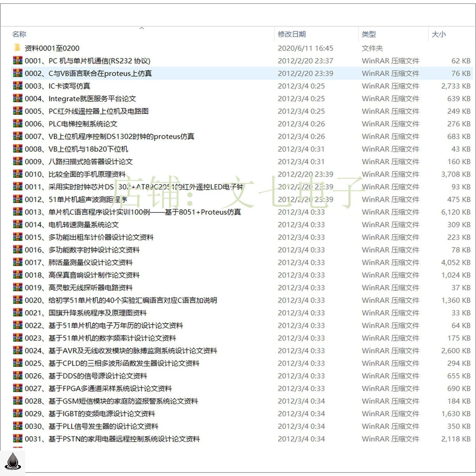Click the WinRAR icon beside 0002 C与VB语言
Screen dimensions: 476x476
pyautogui.click(x=17, y=73)
